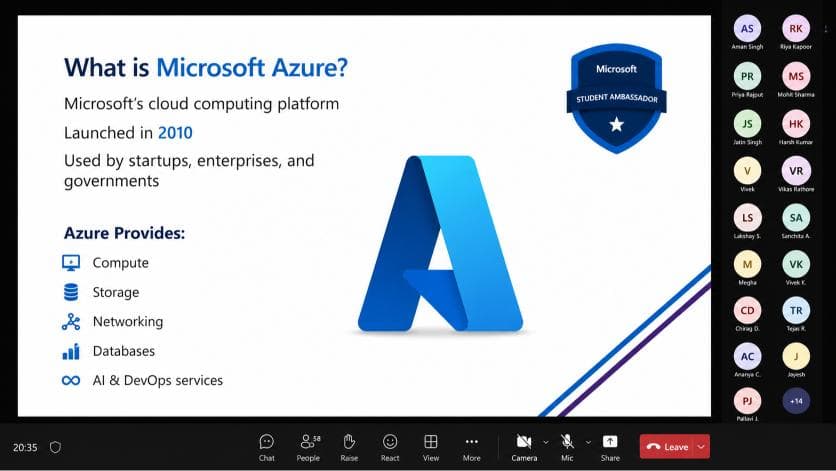Raise your hand in the meeting

click(349, 447)
